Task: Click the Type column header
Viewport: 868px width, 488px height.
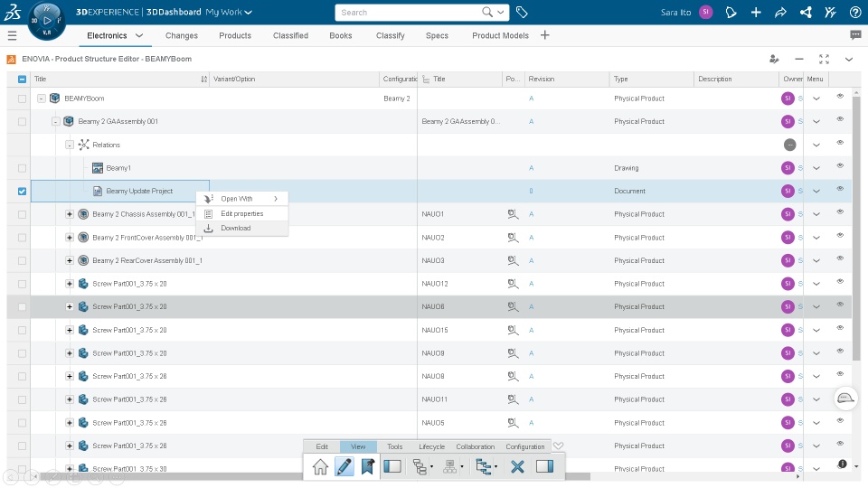Action: point(652,80)
